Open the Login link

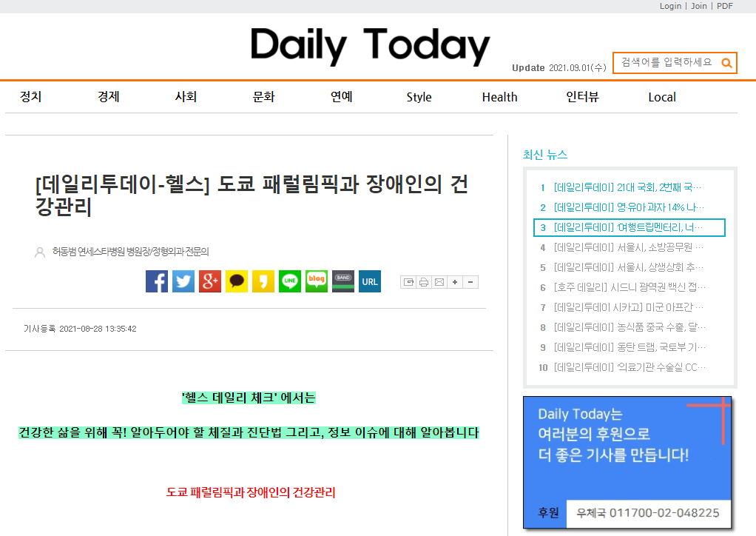pos(670,6)
